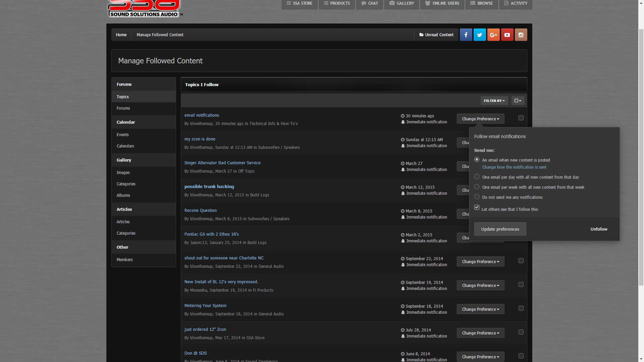The width and height of the screenshot is (644, 362).
Task: Tick checkbox for Metering Your System topic
Action: pos(521,308)
